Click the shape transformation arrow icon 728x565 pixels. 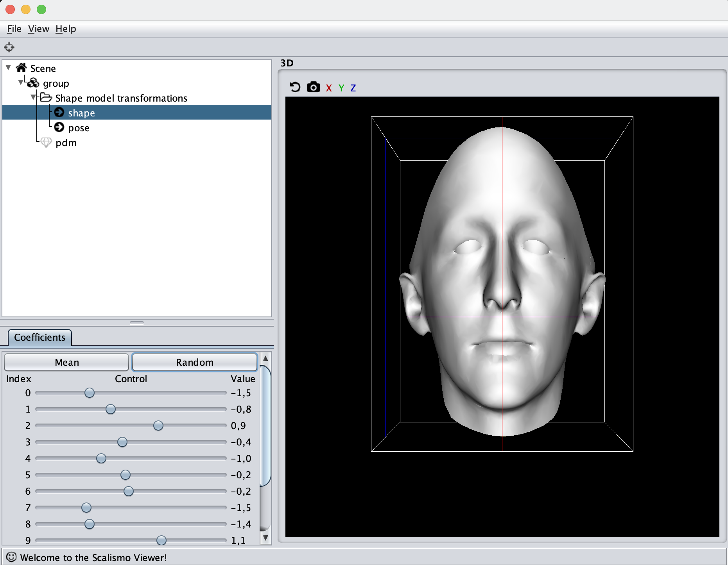tap(59, 113)
